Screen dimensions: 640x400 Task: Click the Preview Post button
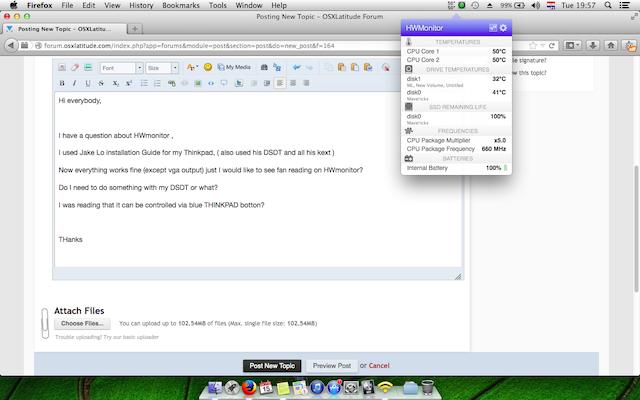(x=331, y=366)
